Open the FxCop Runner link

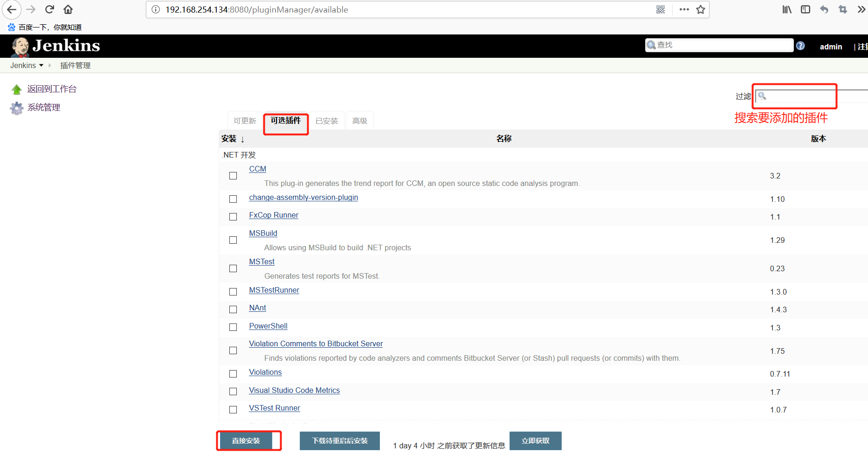[x=274, y=215]
